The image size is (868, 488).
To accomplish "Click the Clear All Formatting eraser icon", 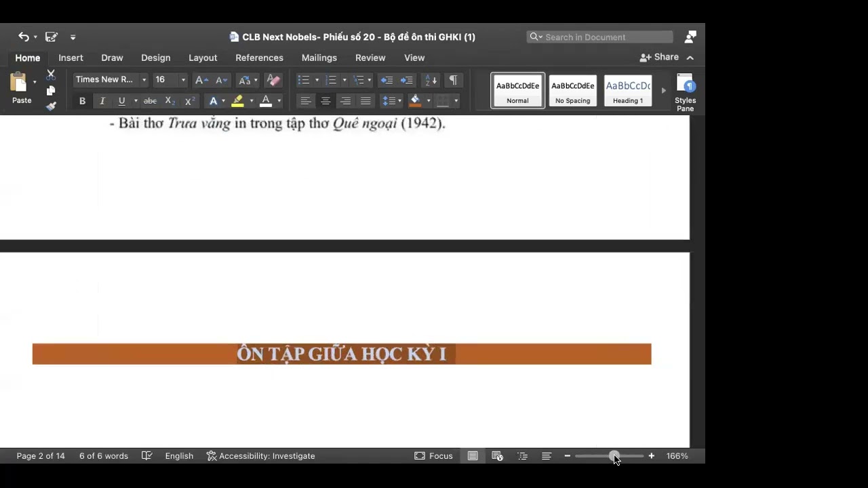I will pos(273,80).
